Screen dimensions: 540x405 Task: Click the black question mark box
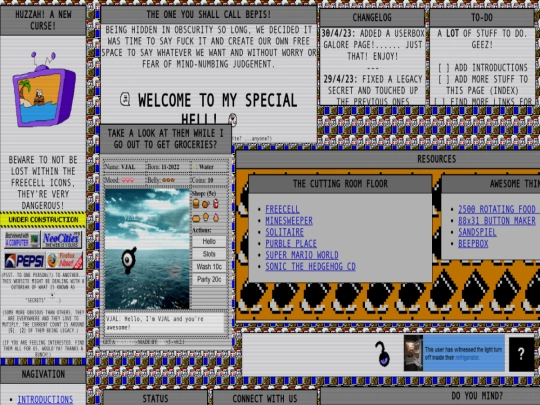(521, 354)
